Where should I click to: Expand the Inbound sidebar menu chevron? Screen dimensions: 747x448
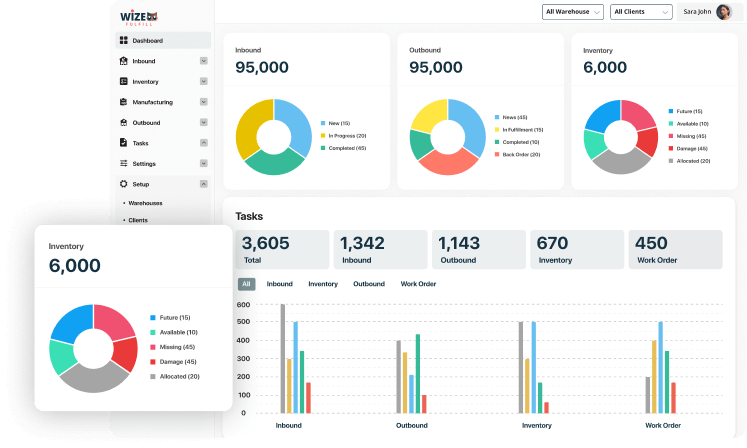pyautogui.click(x=204, y=61)
